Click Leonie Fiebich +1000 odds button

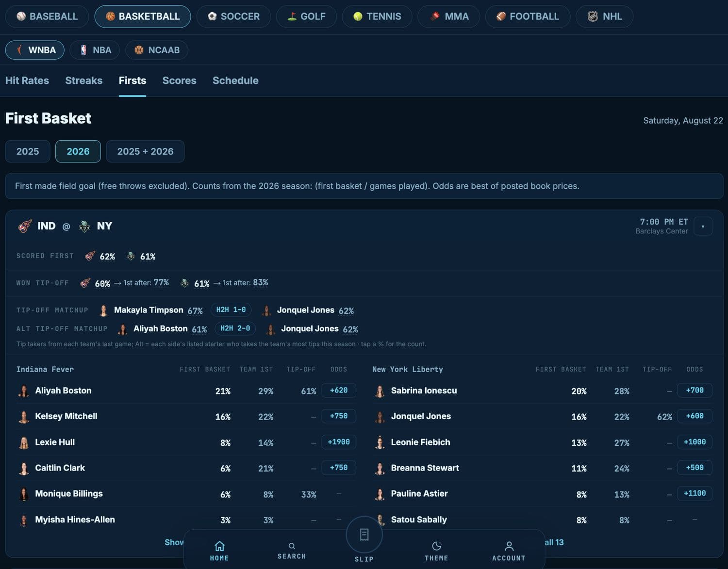(x=695, y=442)
